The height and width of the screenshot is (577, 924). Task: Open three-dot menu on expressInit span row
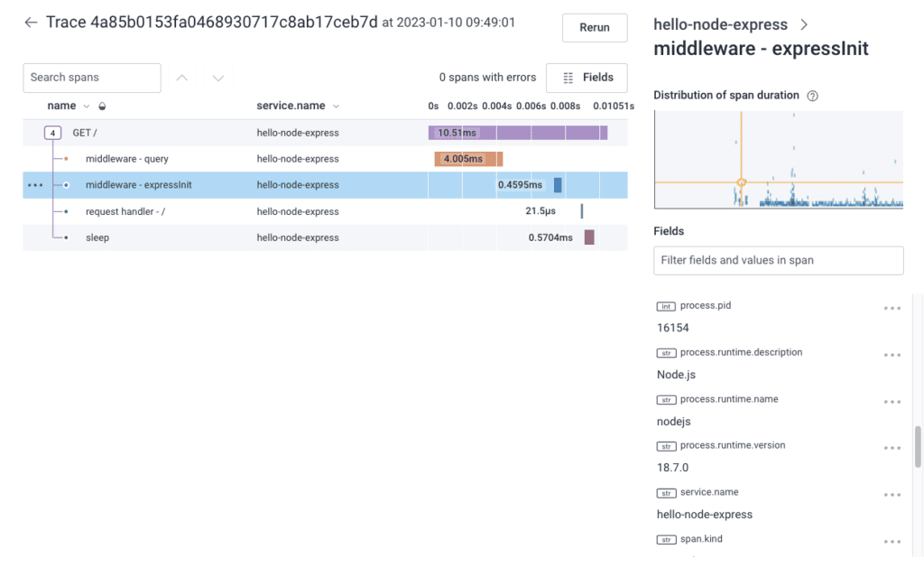(35, 185)
